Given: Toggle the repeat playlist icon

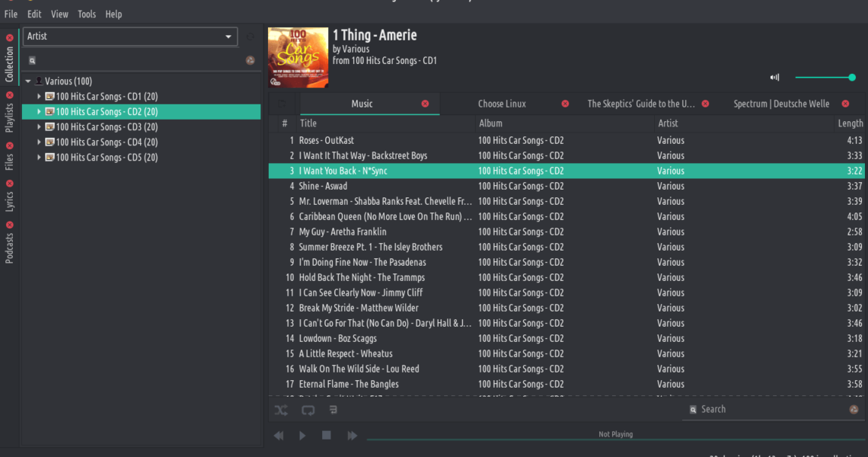Looking at the screenshot, I should (308, 410).
